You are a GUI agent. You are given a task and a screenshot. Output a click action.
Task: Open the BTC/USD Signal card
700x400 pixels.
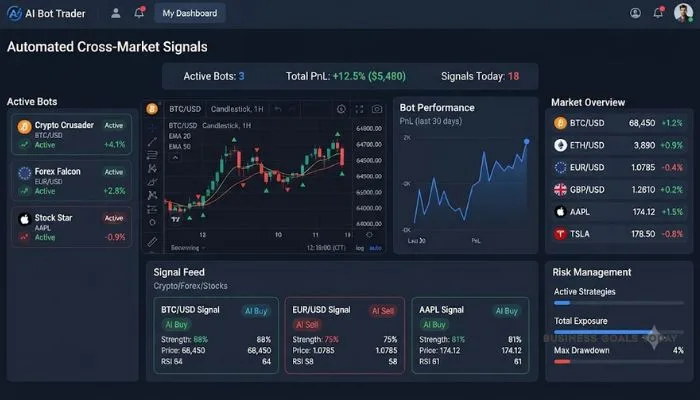[216, 335]
